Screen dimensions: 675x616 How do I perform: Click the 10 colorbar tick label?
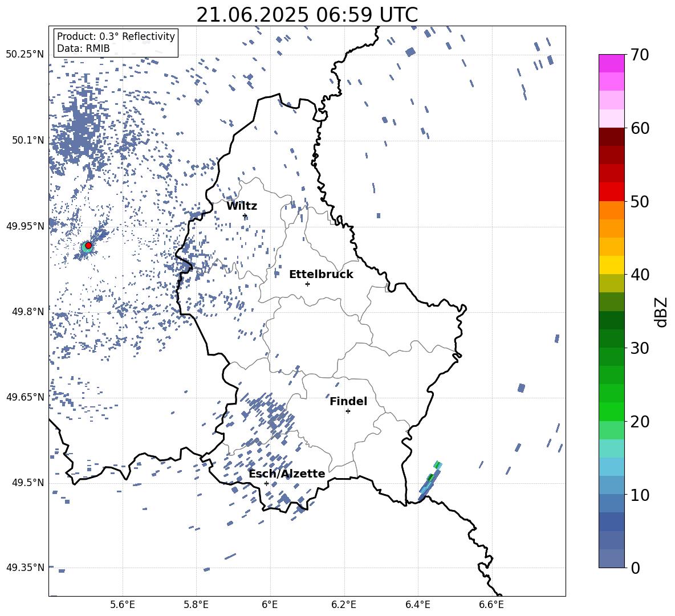click(640, 495)
